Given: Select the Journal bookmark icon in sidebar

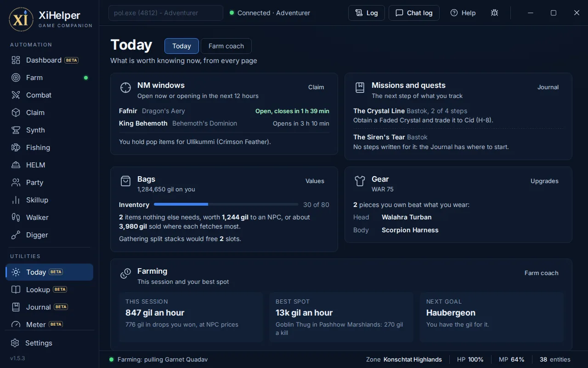Looking at the screenshot, I should [16, 307].
